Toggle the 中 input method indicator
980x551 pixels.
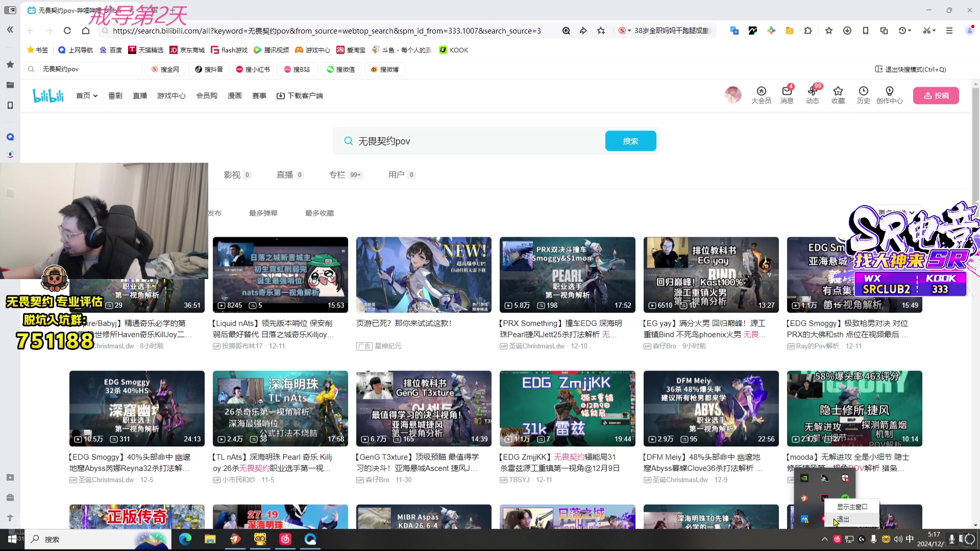[x=910, y=539]
